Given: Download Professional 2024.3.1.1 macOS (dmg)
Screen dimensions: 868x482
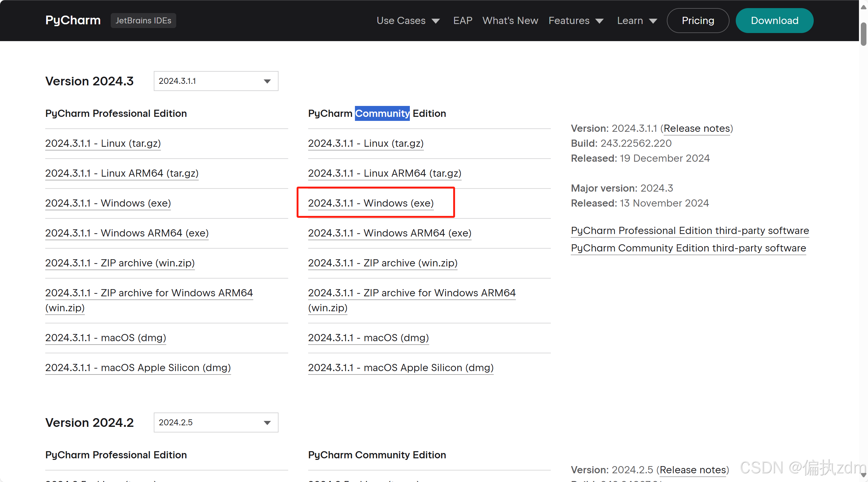Looking at the screenshot, I should click(106, 338).
